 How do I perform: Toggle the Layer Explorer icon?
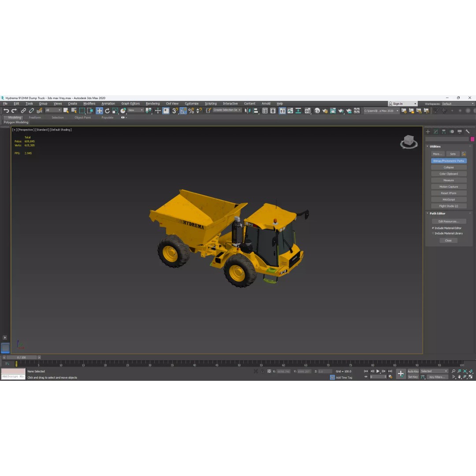pyautogui.click(x=273, y=111)
